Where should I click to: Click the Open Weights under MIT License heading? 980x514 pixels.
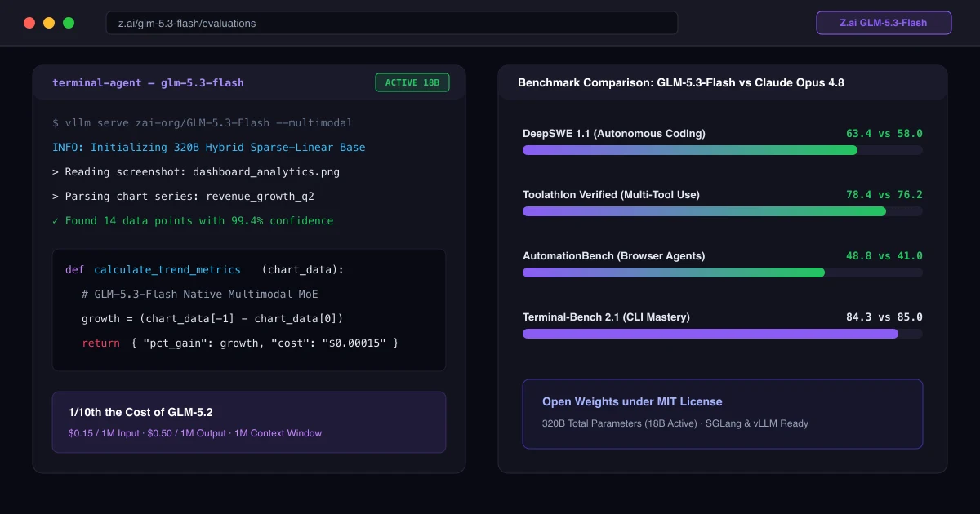pos(632,401)
